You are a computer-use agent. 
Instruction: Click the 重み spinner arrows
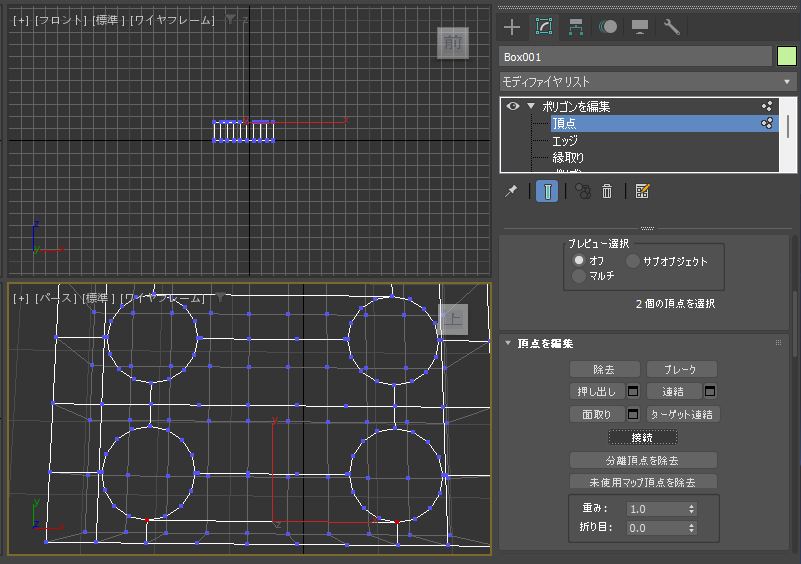pos(692,509)
